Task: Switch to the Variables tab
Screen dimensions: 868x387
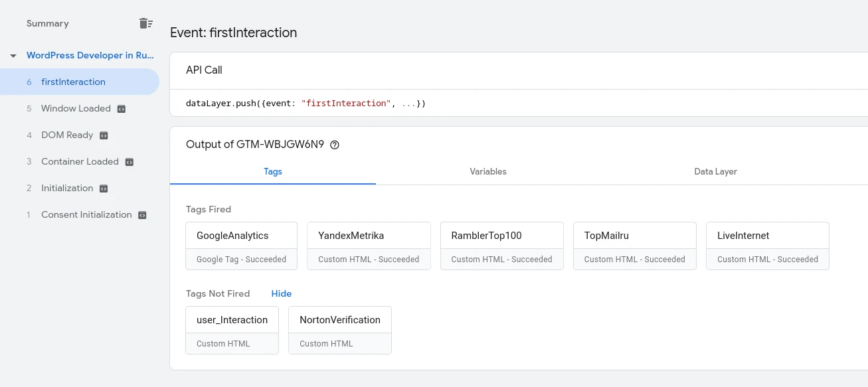Action: click(x=488, y=171)
